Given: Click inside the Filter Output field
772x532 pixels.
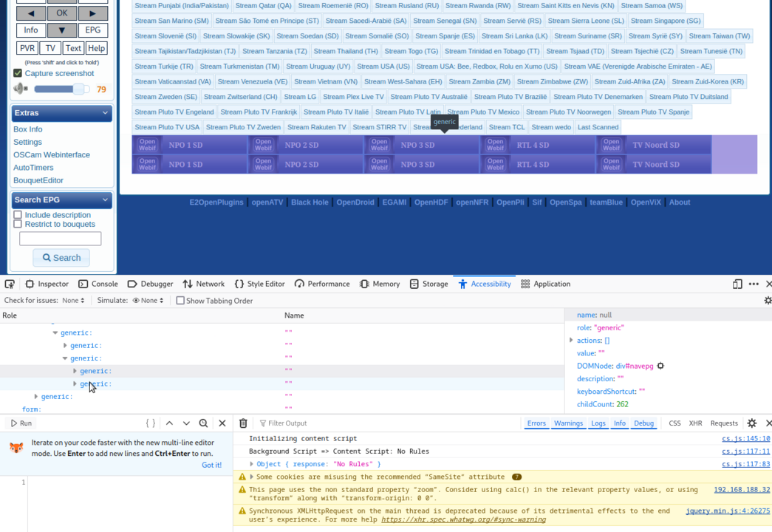Looking at the screenshot, I should point(310,423).
